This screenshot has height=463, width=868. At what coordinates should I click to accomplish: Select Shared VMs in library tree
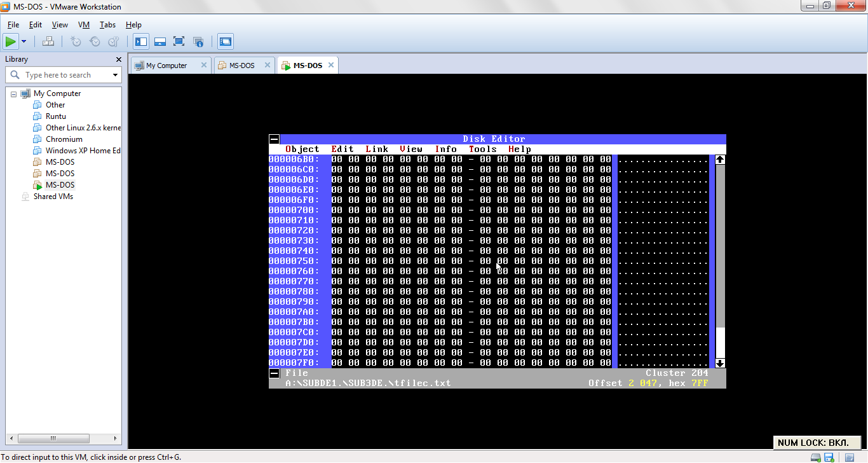tap(53, 197)
